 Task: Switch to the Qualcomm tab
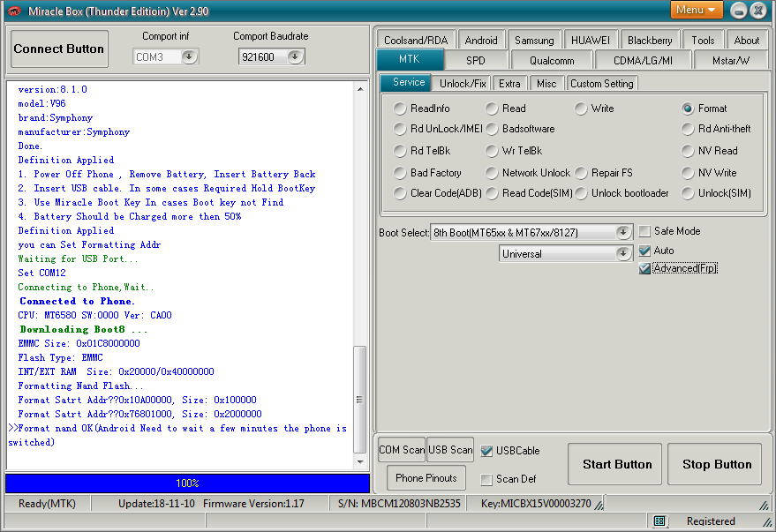click(x=552, y=61)
